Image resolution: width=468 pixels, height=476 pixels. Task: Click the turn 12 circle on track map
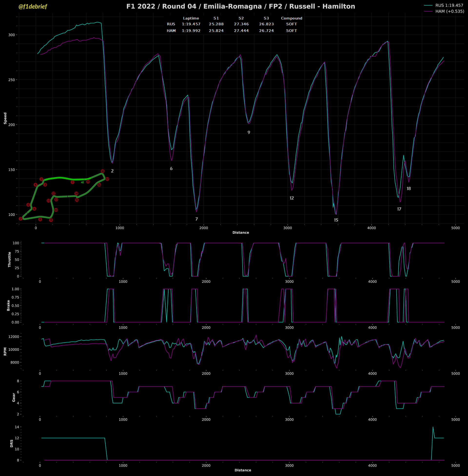point(53,193)
